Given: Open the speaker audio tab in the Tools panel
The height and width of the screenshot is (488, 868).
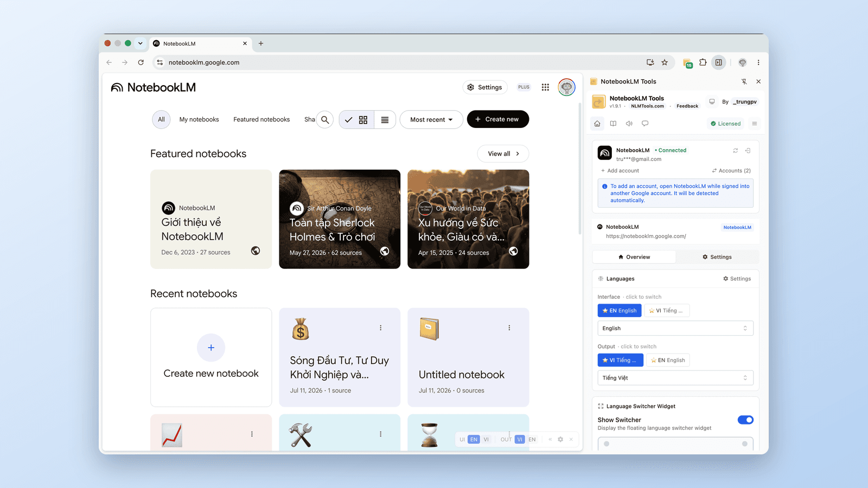Looking at the screenshot, I should (629, 124).
